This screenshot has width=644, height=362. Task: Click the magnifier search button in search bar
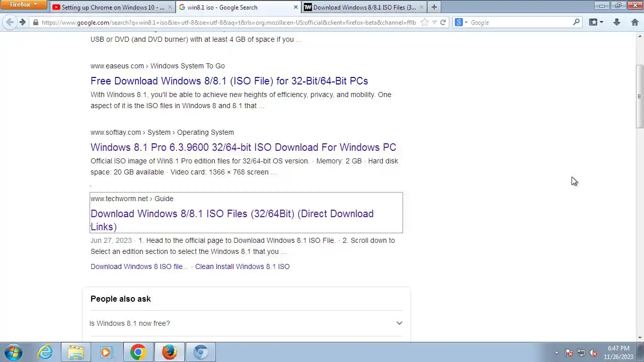(x=577, y=22)
